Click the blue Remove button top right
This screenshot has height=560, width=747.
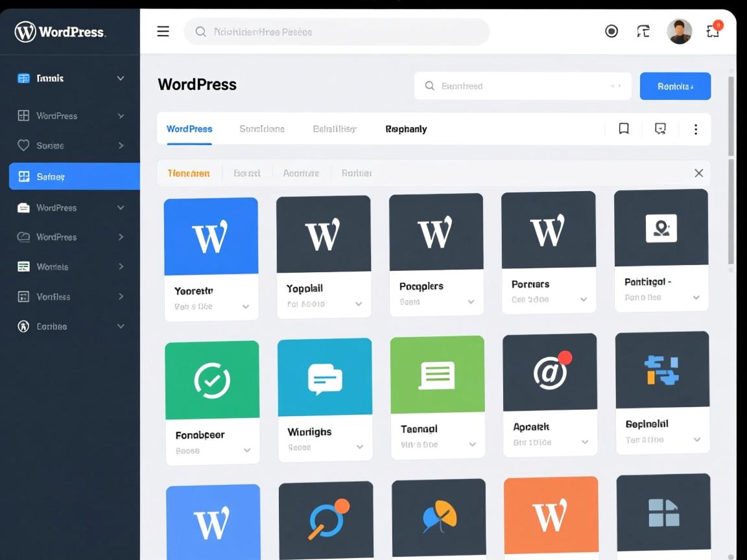click(x=675, y=86)
